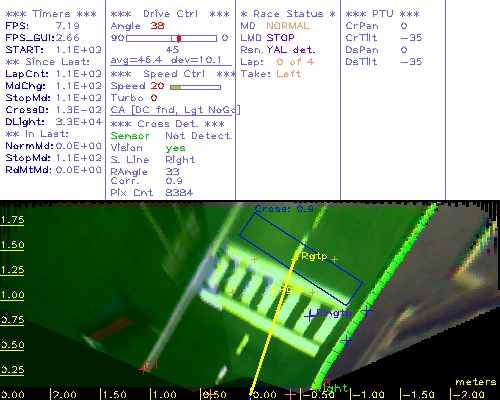Viewport: 500px width, 400px height.
Task: Click the Take: Left value
Action: [289, 74]
